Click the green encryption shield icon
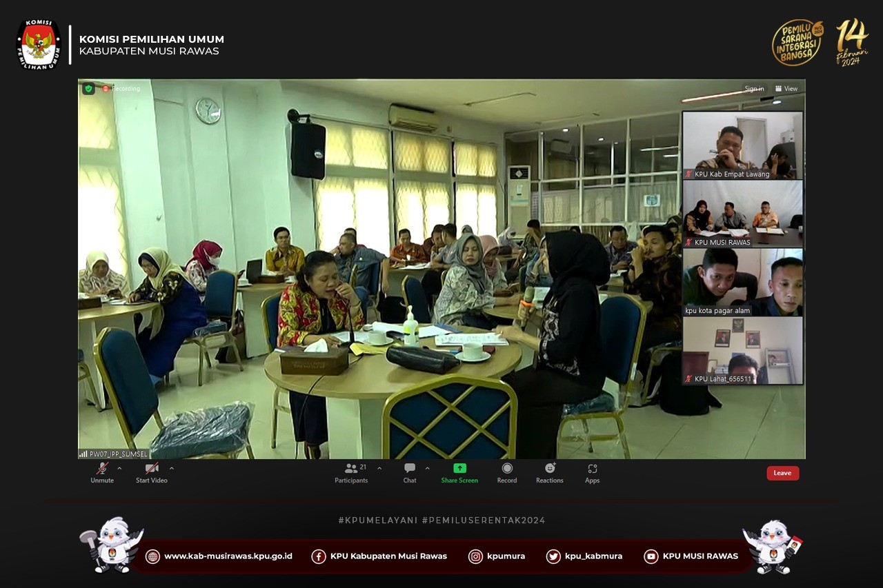Screen dimensions: 883x588 click(x=88, y=88)
